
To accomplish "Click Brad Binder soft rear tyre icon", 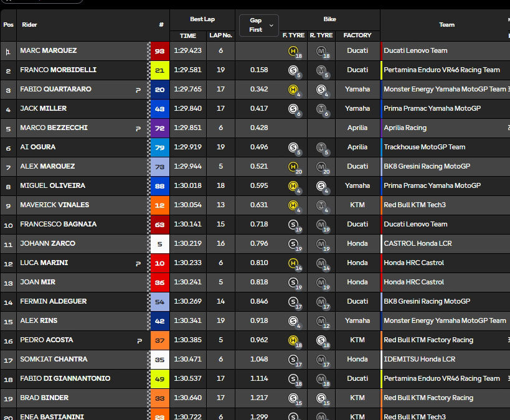I will pyautogui.click(x=321, y=398).
